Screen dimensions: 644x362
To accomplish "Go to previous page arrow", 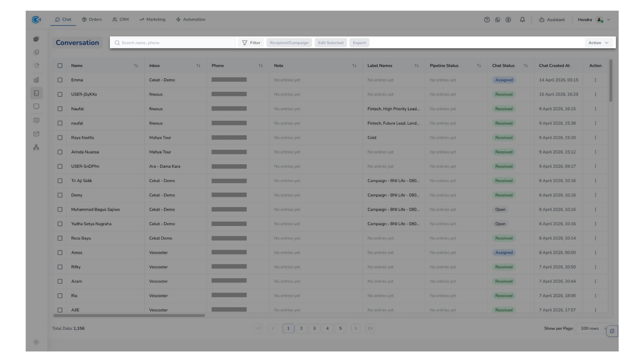I will pyautogui.click(x=273, y=329).
